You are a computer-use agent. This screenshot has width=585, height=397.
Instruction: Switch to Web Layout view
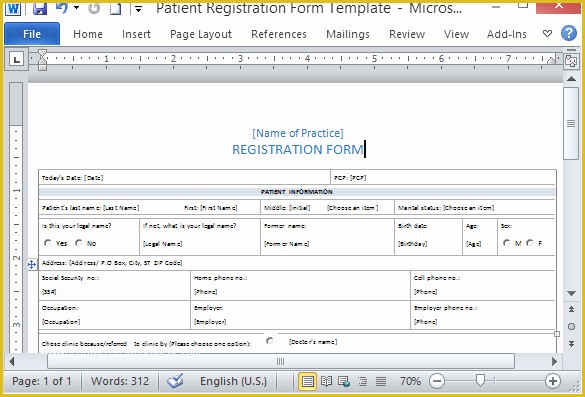click(344, 381)
